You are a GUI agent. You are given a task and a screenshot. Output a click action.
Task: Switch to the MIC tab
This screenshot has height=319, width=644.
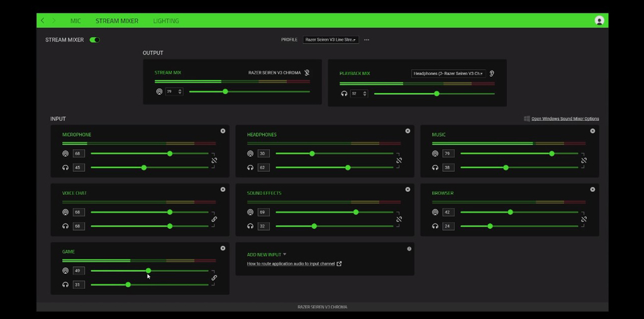[75, 21]
